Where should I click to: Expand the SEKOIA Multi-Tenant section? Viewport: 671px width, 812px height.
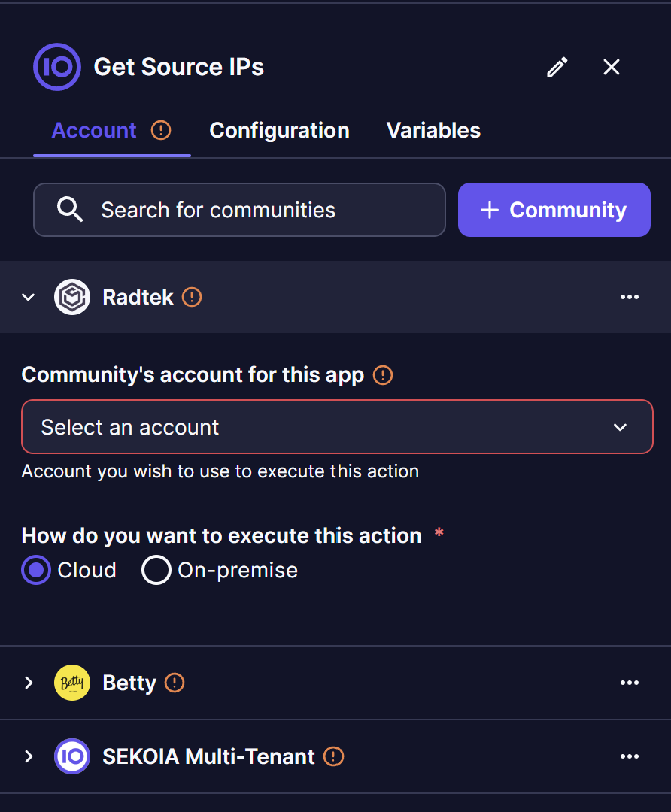tap(29, 756)
